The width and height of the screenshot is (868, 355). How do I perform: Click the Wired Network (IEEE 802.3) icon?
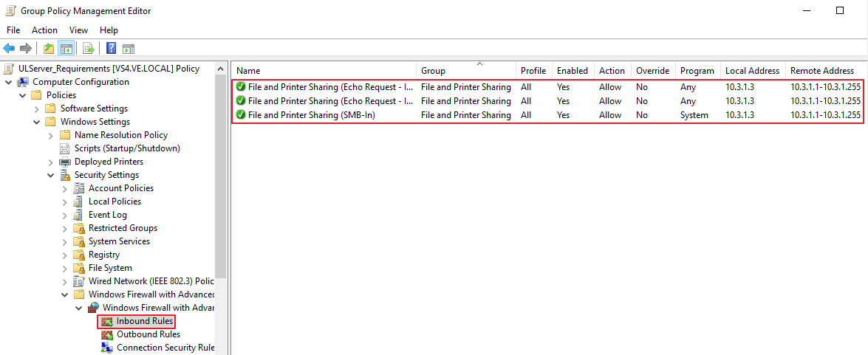tap(78, 281)
